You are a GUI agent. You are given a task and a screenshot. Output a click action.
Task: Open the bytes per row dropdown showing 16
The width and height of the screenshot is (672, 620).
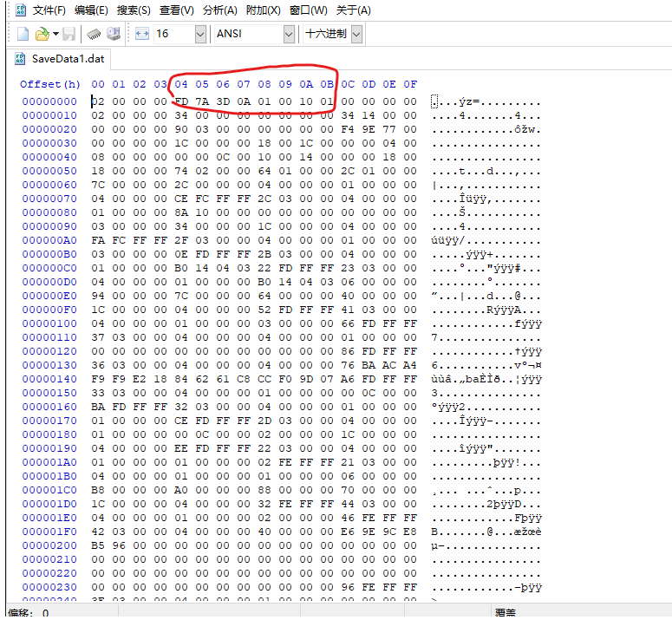(x=200, y=34)
